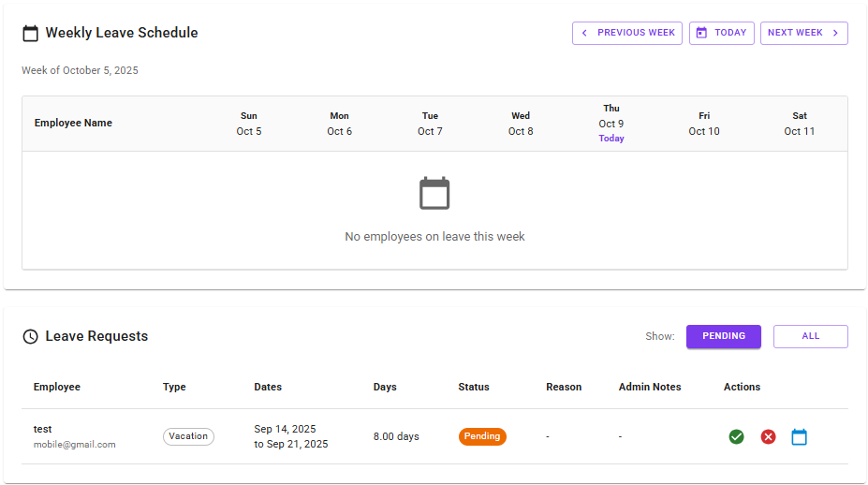This screenshot has height=485, width=868.
Task: Click the mobile@gmail.com employee email
Action: 75,445
